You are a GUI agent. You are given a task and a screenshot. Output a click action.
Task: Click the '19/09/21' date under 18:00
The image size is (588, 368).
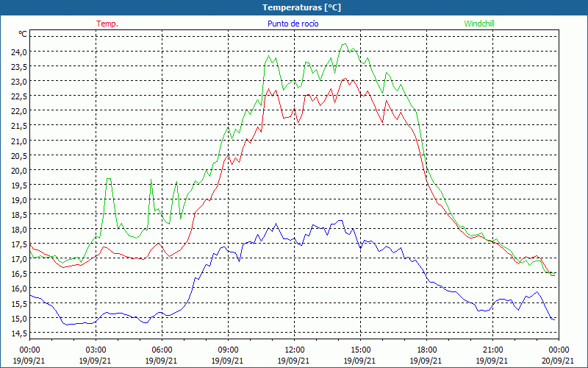tap(426, 361)
